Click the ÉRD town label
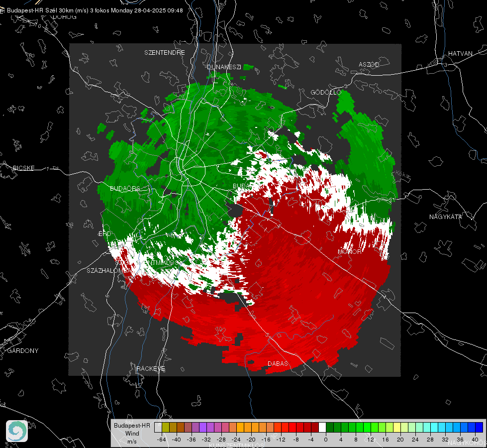 (105, 234)
